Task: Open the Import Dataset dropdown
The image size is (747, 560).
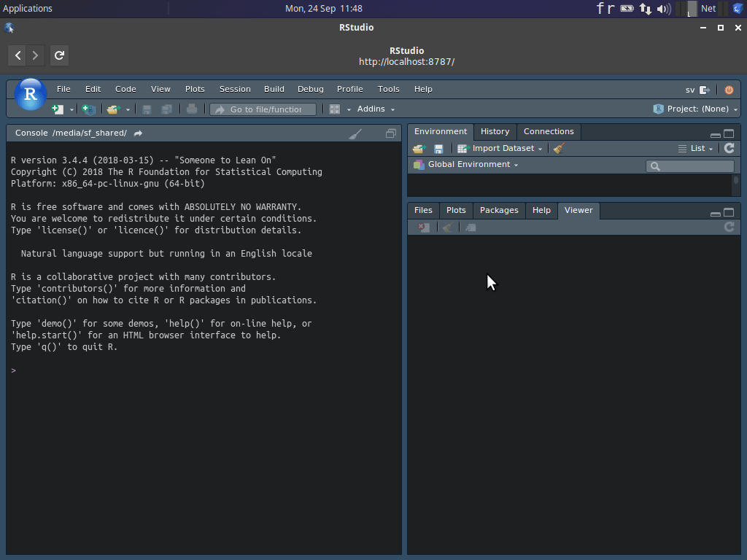Action: (x=500, y=149)
